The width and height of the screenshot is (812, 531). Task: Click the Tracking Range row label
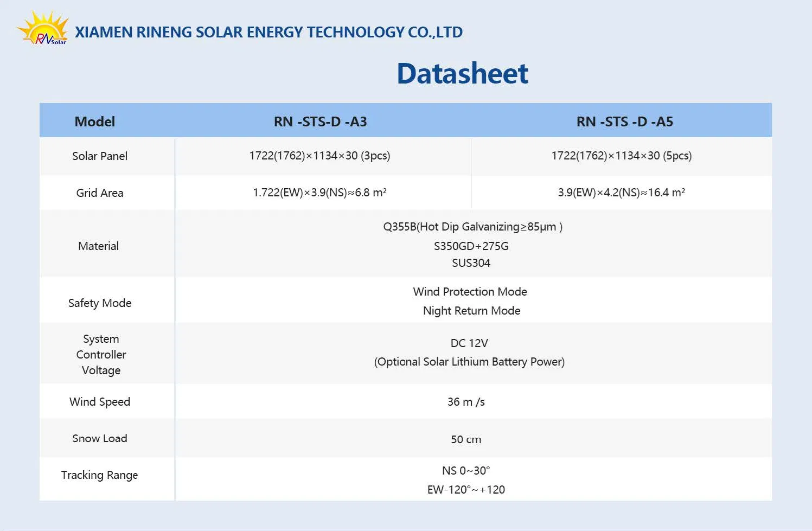click(x=99, y=475)
